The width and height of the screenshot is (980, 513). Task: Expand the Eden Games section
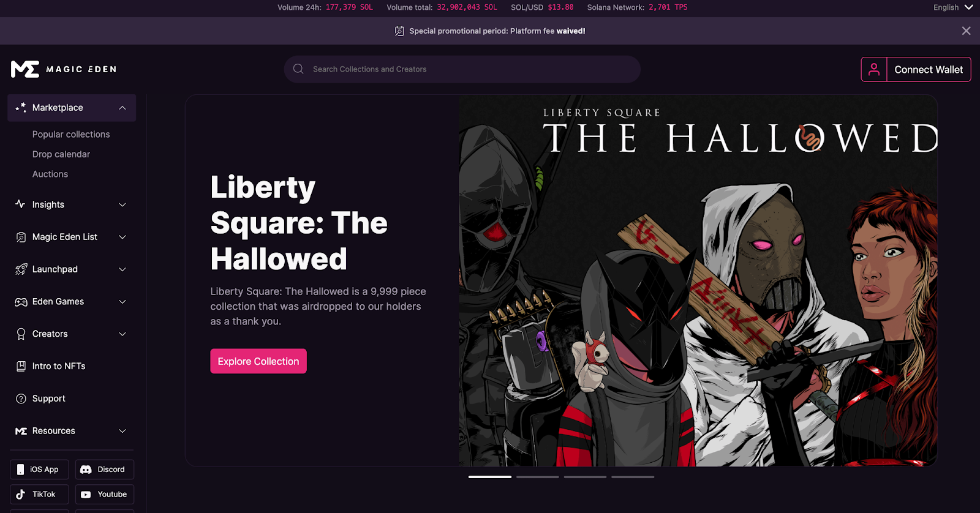72,302
